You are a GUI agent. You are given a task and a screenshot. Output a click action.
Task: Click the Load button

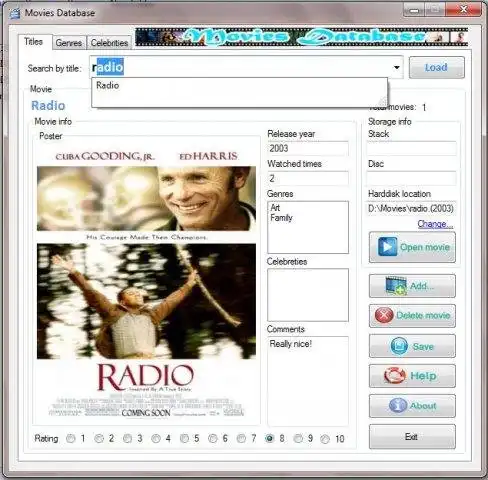click(x=436, y=67)
